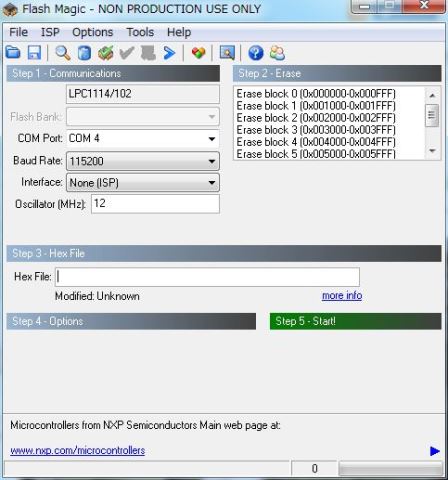
Task: Click the LPC1114/102 device field
Action: (143, 94)
